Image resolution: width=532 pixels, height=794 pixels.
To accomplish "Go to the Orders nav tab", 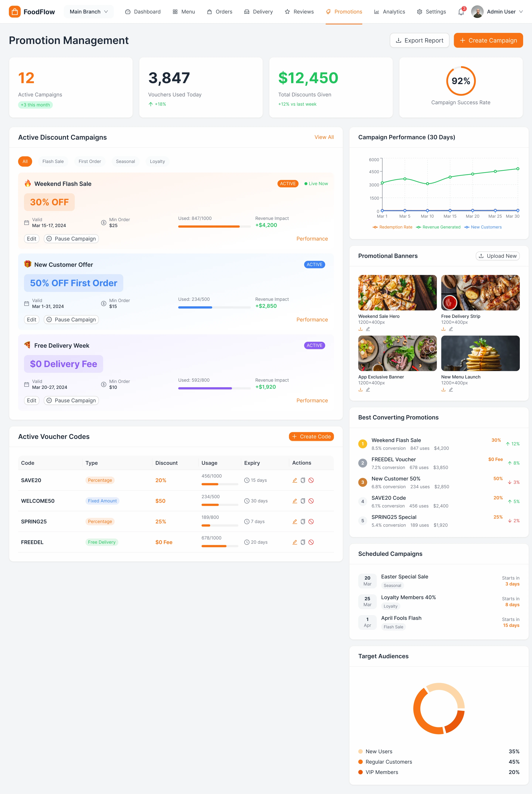I will point(219,11).
